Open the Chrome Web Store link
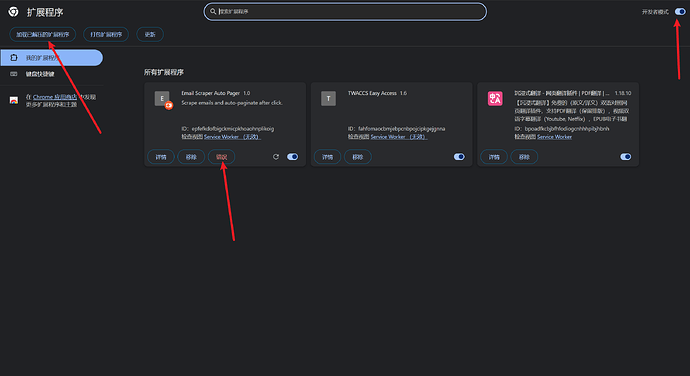690x376 pixels. (55, 97)
